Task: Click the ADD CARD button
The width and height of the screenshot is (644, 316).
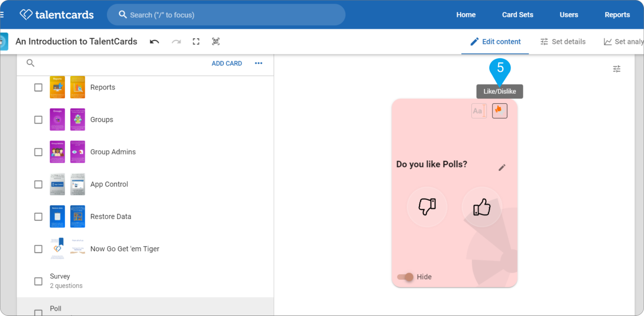Action: [227, 64]
